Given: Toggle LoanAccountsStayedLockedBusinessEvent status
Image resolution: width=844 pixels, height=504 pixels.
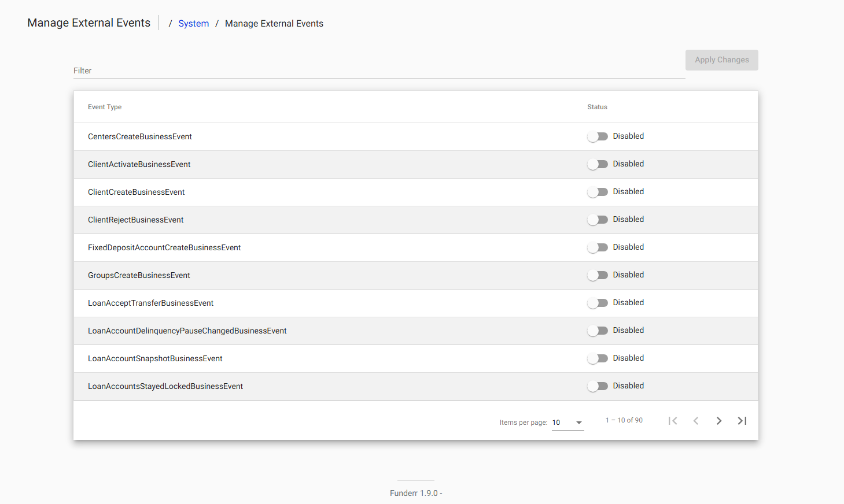Looking at the screenshot, I should point(598,386).
